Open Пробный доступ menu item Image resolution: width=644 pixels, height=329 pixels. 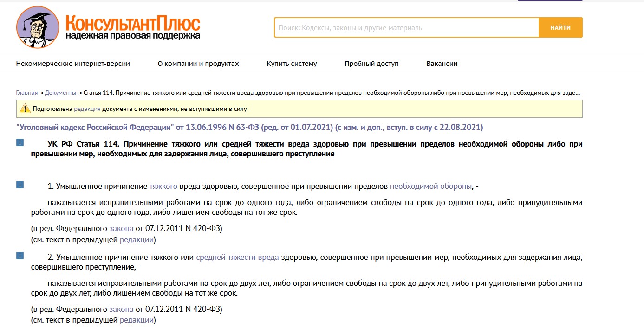click(371, 64)
